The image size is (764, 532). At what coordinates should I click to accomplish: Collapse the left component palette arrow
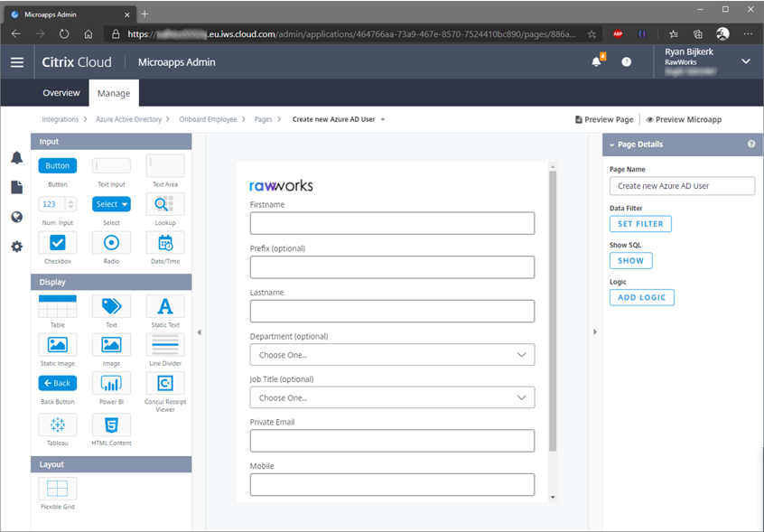[200, 332]
